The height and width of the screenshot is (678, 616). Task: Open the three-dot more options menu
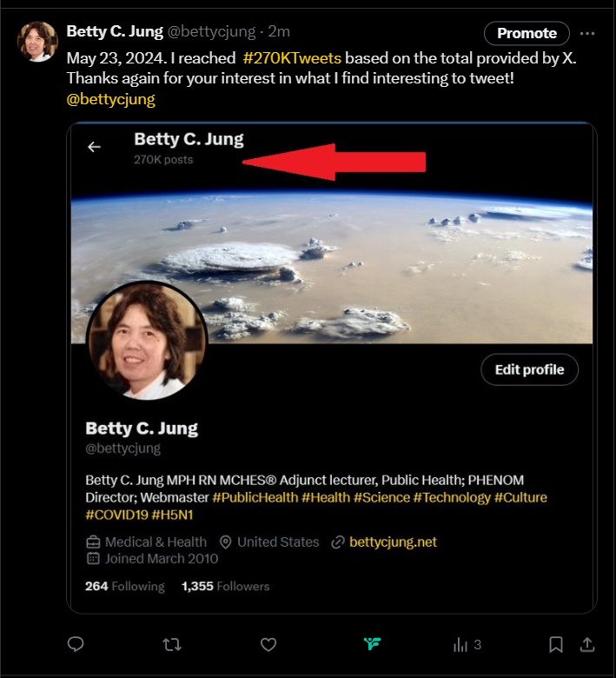pos(587,34)
